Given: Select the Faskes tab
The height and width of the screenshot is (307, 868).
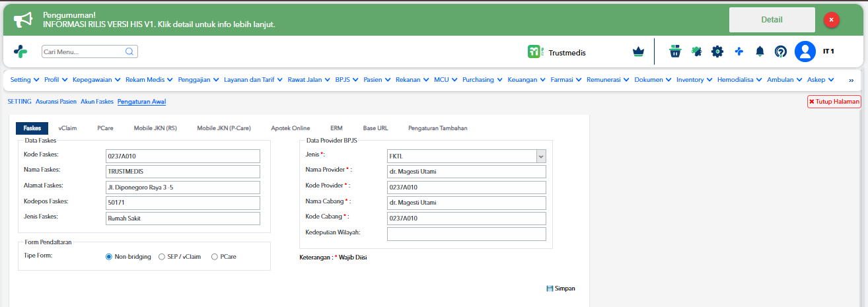Looking at the screenshot, I should click(x=32, y=128).
